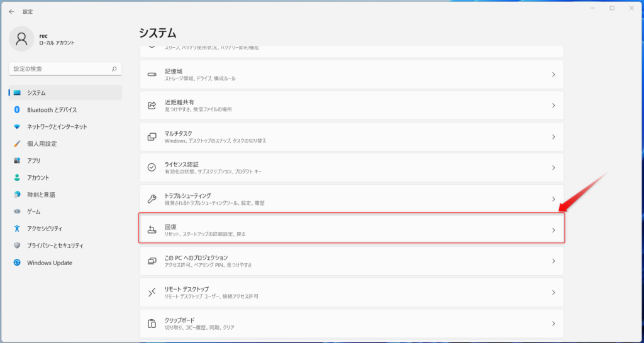Viewport: 644px width, 343px height.
Task: Click the ライセンス認証 checkmark icon
Action: point(152,167)
